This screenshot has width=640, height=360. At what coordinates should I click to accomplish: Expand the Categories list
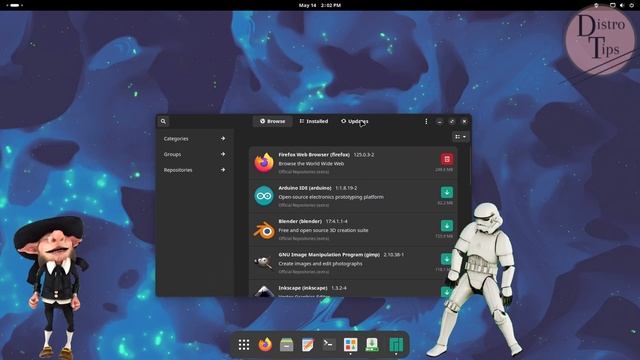195,139
